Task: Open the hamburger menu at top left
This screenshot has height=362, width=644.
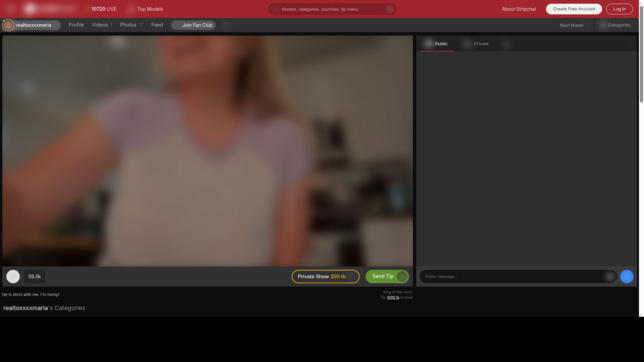Action: tap(10, 9)
